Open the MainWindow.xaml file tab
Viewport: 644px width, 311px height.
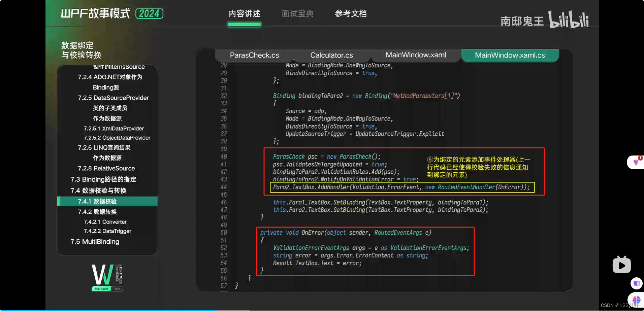[416, 55]
